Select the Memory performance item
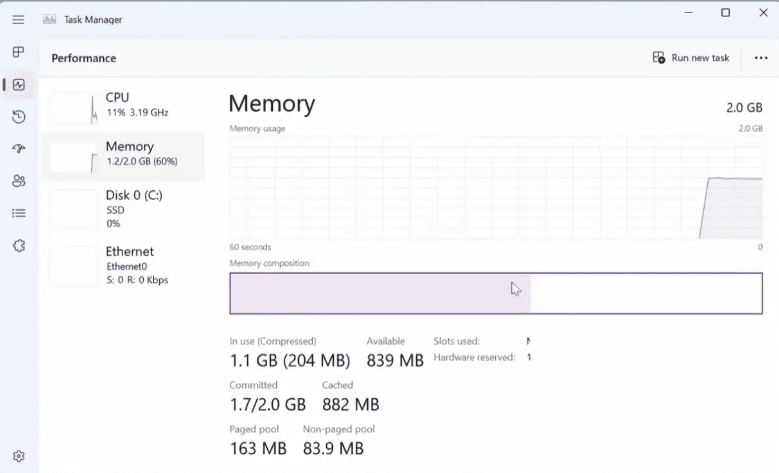 click(x=124, y=156)
